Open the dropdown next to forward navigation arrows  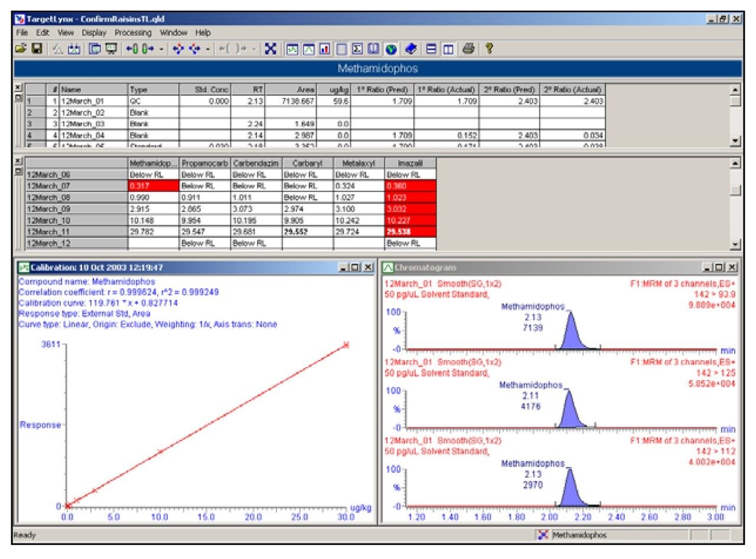point(161,49)
